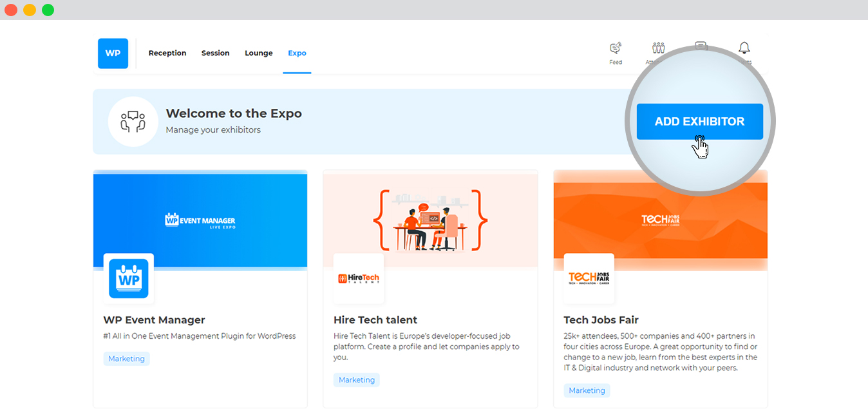Maximize the window with the green button
This screenshot has height=409, width=868.
tap(48, 10)
